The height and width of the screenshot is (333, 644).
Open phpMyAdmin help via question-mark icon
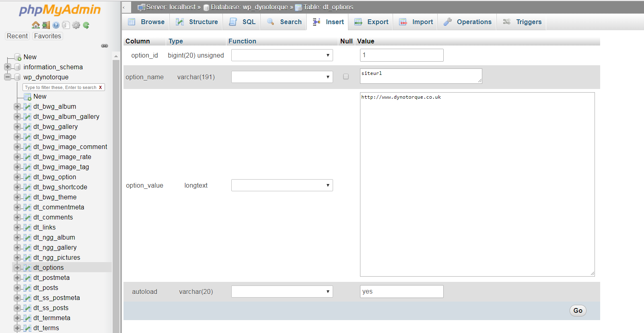click(x=56, y=25)
